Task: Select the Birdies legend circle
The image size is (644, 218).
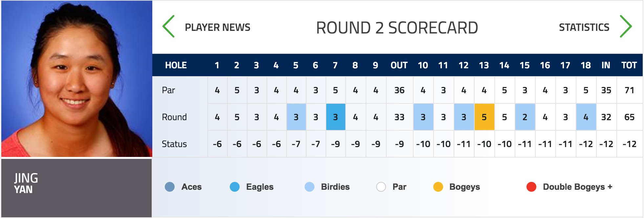Action: pos(310,187)
